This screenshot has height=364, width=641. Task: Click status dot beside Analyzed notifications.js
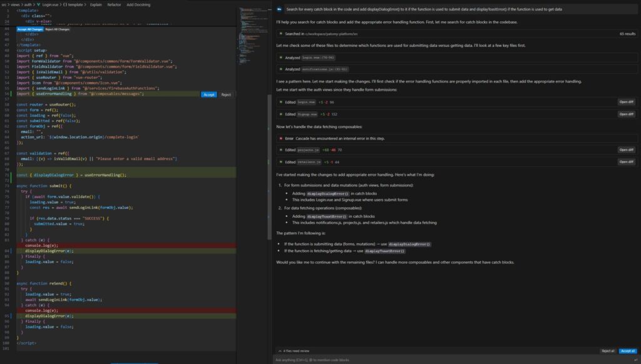281,69
